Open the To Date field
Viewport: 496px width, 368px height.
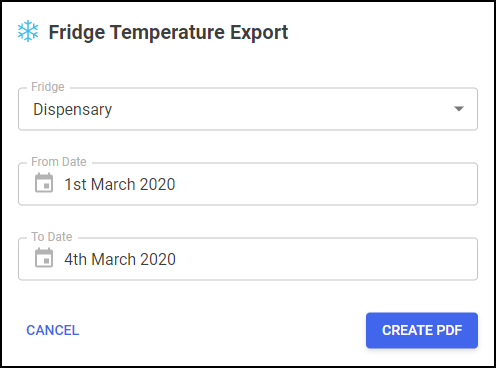click(x=248, y=259)
